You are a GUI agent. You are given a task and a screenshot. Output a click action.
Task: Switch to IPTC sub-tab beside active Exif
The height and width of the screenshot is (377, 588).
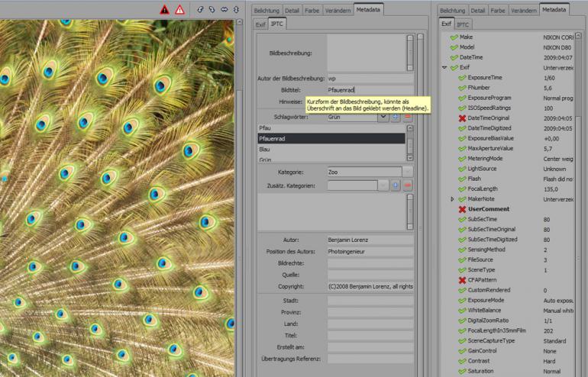pos(462,24)
